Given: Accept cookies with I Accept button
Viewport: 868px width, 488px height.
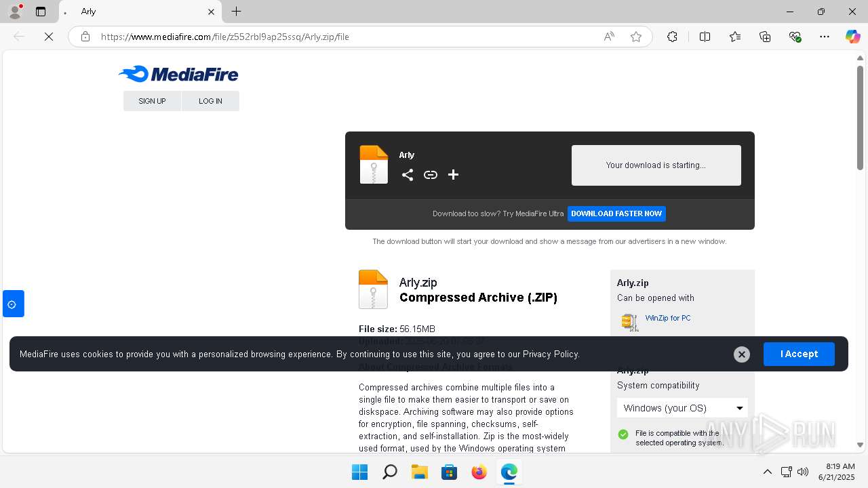Looking at the screenshot, I should [799, 354].
